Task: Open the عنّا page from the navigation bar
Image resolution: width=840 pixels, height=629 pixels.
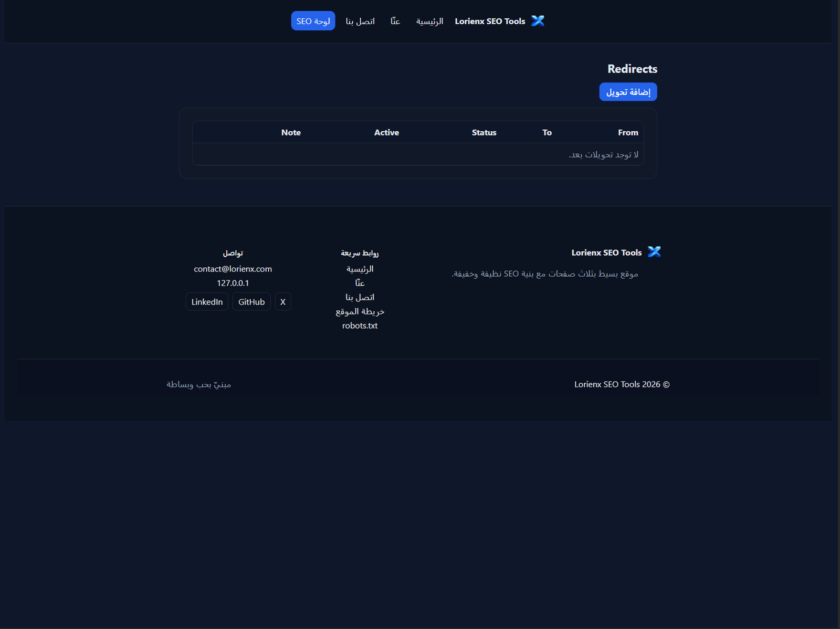Action: click(x=394, y=21)
